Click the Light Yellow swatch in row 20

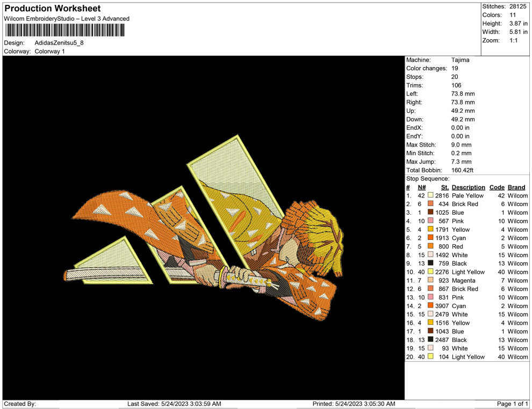click(430, 356)
